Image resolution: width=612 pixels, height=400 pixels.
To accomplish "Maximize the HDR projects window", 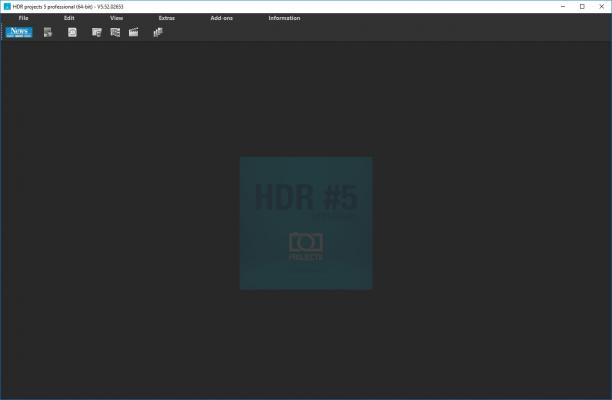I will (582, 7).
